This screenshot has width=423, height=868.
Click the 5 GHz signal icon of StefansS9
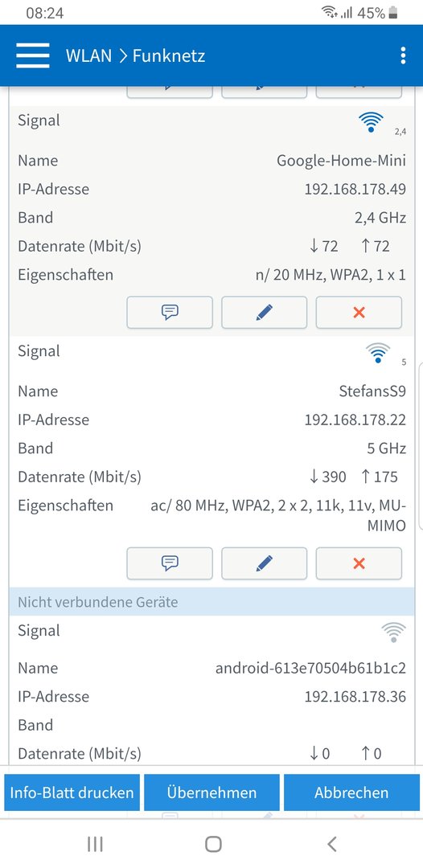(x=378, y=353)
